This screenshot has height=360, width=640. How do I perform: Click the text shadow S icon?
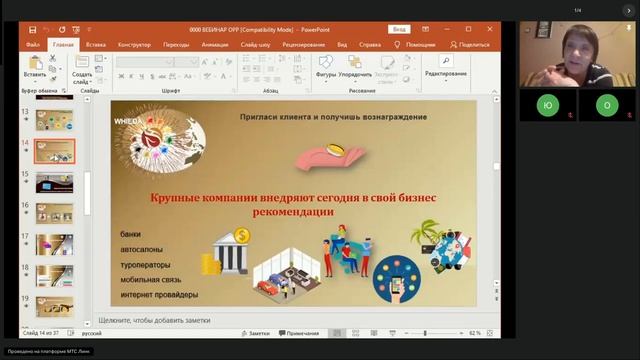point(152,76)
